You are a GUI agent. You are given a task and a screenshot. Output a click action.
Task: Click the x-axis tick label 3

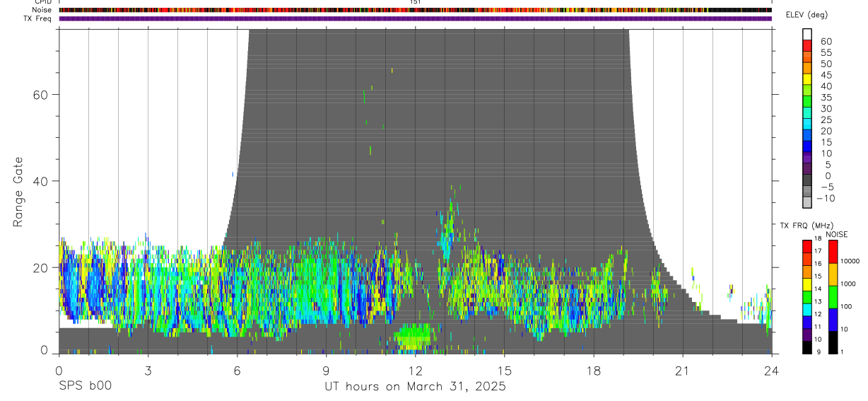[x=148, y=371]
